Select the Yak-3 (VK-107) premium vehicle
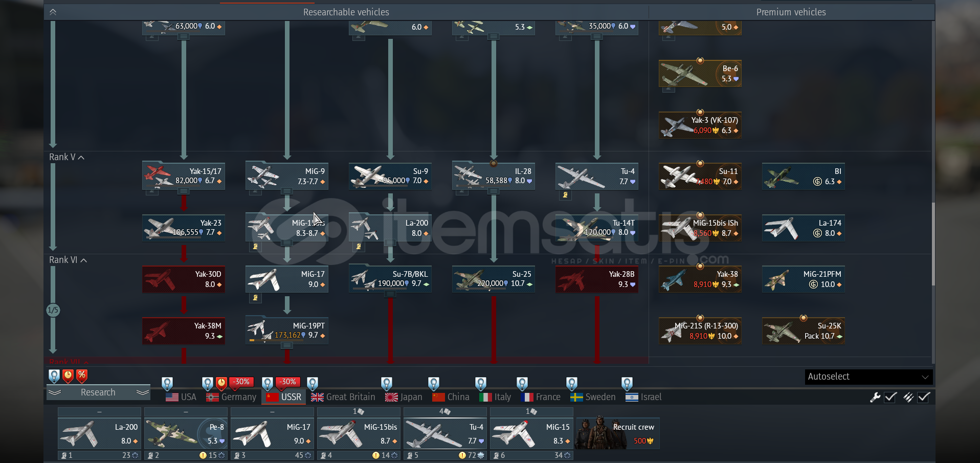980x463 pixels. pyautogui.click(x=700, y=125)
